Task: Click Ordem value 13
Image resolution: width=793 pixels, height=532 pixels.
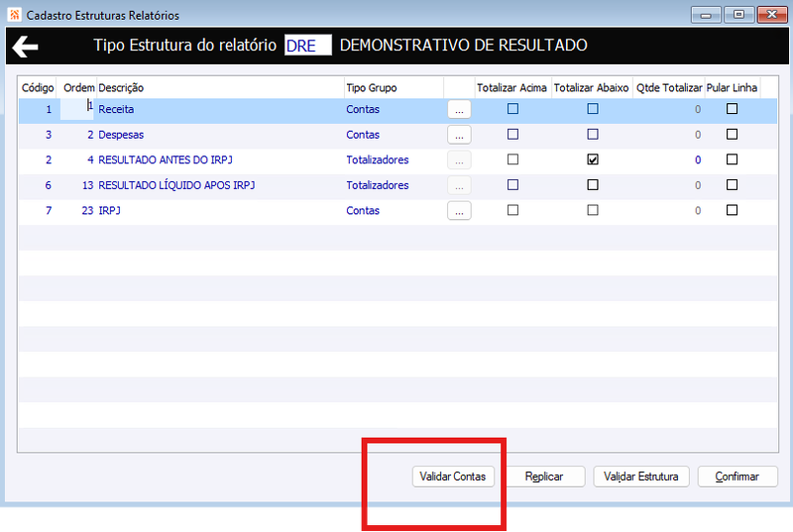Action: pyautogui.click(x=87, y=185)
